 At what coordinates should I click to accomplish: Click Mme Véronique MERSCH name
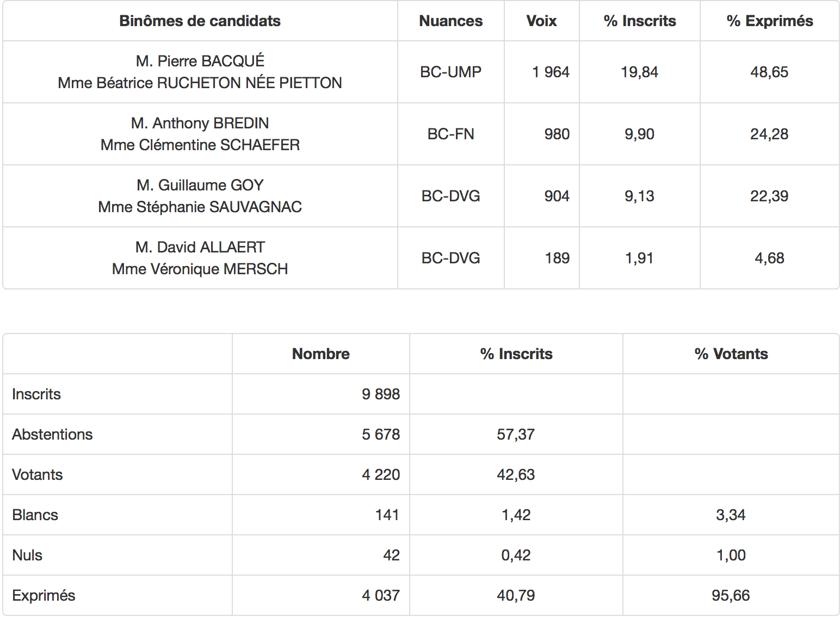(200, 269)
